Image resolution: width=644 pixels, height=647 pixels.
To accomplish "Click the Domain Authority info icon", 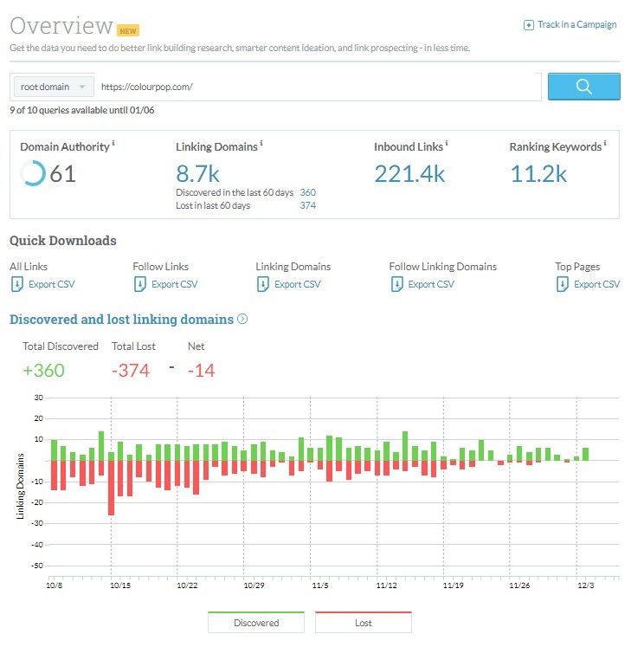I will [113, 143].
